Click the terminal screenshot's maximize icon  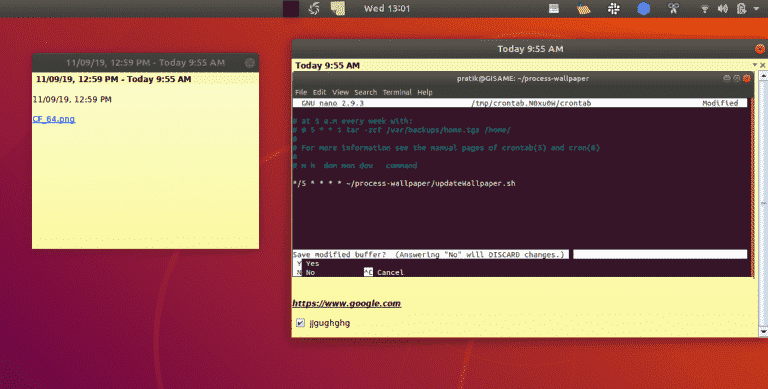pos(736,78)
